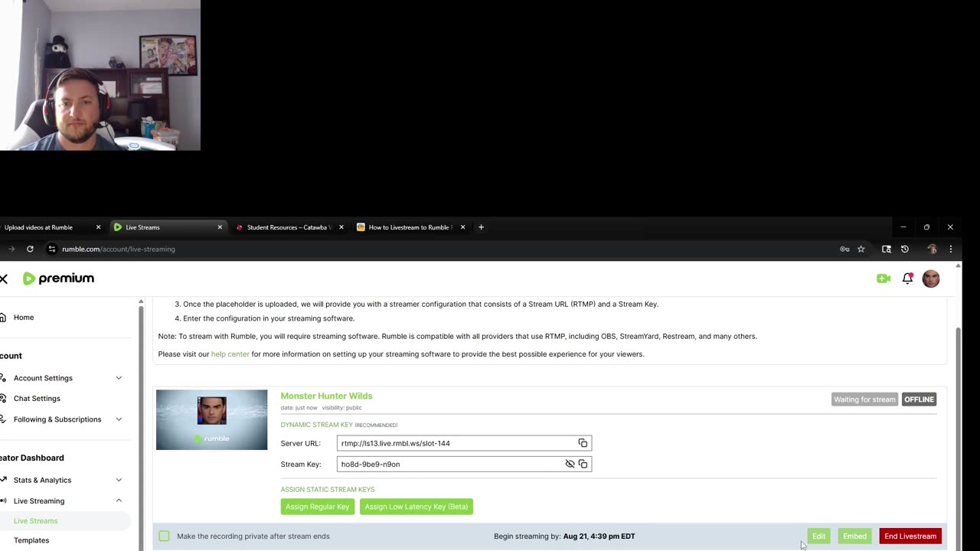Reload the browser page
The height and width of the screenshot is (551, 980).
[30, 249]
